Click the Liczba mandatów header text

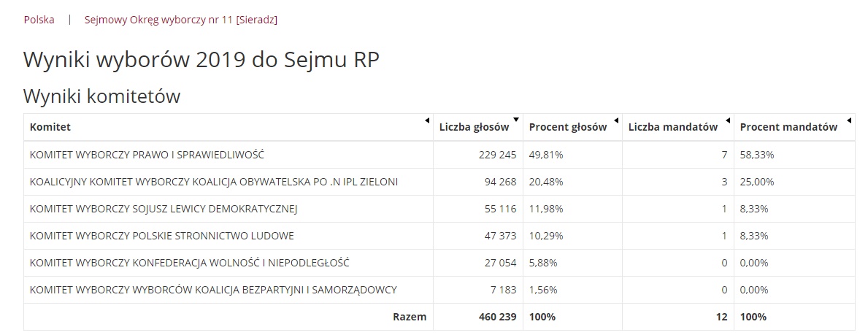tap(673, 127)
